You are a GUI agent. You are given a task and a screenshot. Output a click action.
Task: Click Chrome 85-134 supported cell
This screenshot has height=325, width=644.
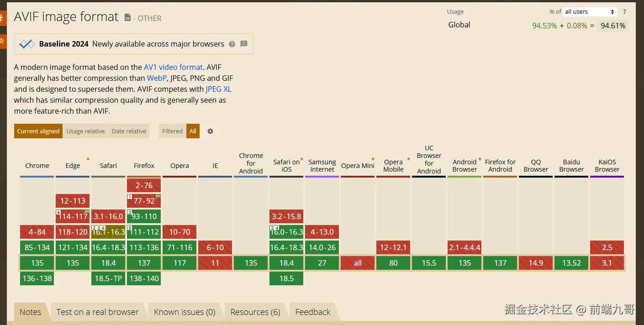click(37, 247)
